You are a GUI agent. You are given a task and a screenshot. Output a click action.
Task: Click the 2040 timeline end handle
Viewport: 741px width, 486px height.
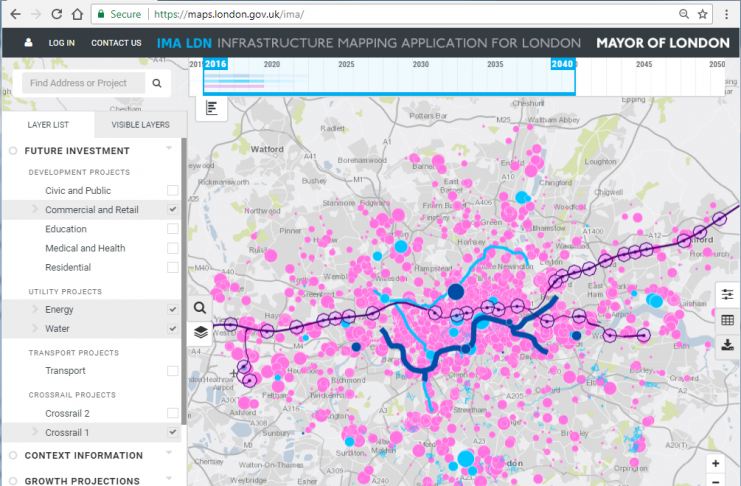[562, 64]
